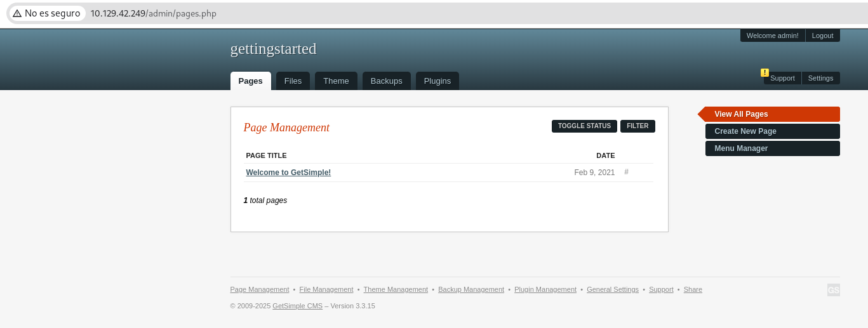The height and width of the screenshot is (328, 868).
Task: Toggle status of pages
Action: click(x=584, y=126)
